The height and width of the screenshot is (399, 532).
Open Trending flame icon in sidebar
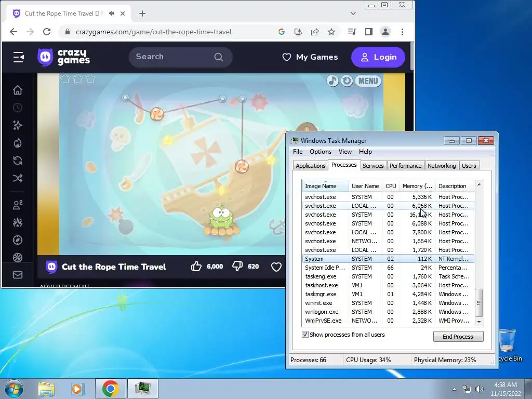18,143
